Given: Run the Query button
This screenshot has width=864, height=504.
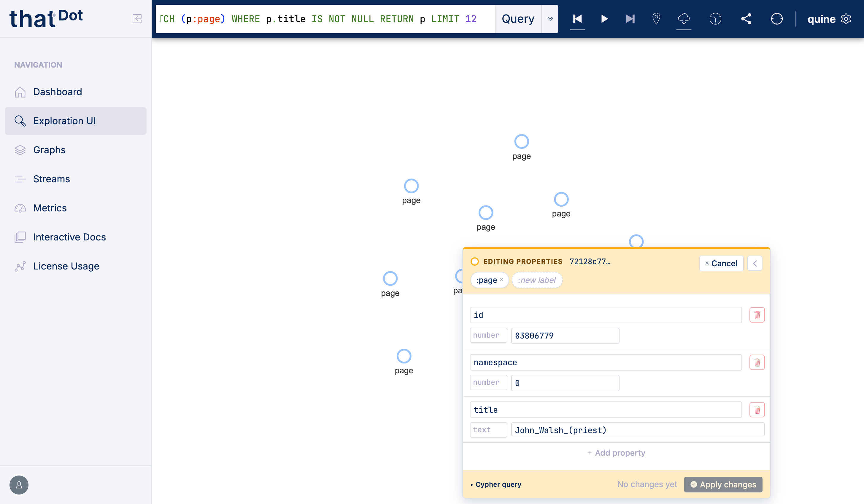Looking at the screenshot, I should 518,19.
